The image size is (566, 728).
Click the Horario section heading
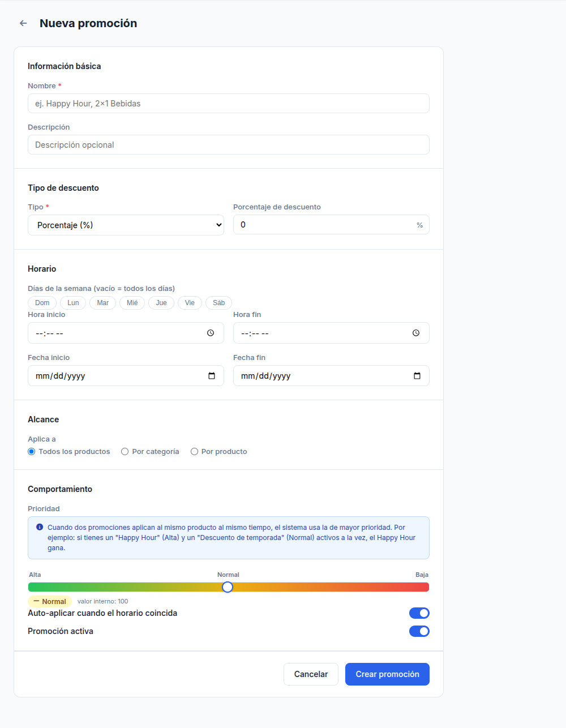coord(42,269)
